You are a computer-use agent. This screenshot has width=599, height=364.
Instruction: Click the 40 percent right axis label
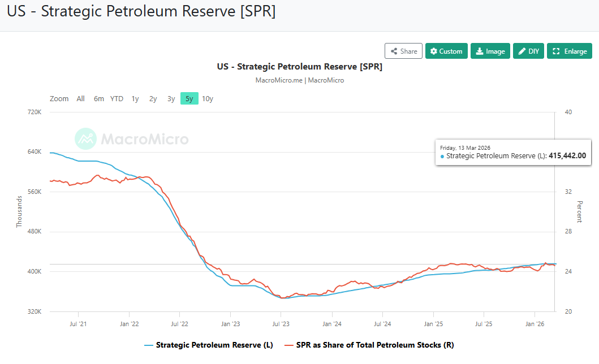pyautogui.click(x=568, y=112)
